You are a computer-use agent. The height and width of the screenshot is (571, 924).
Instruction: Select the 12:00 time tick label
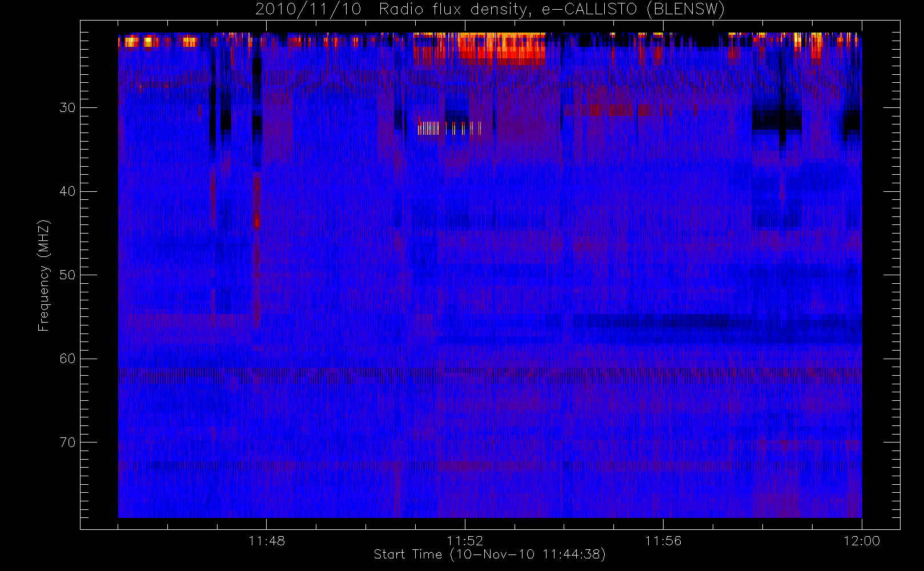pos(862,541)
